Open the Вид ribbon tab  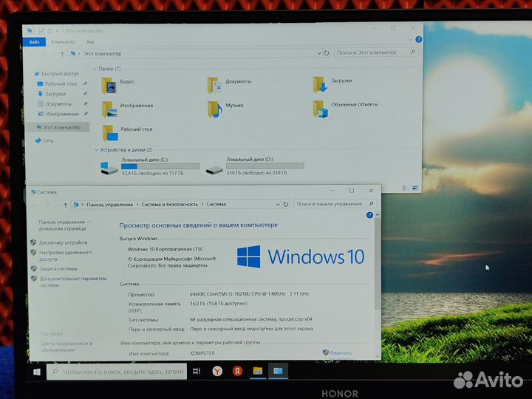[x=90, y=41]
